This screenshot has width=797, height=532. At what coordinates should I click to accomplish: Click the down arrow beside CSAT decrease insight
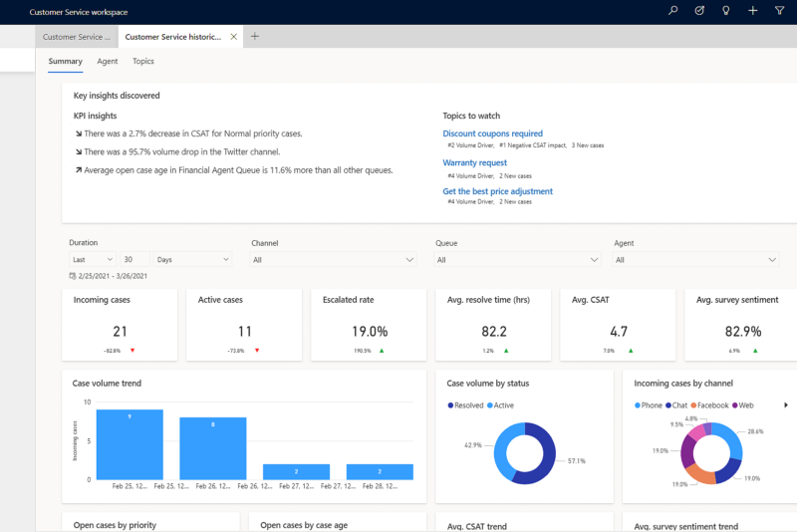pos(79,133)
